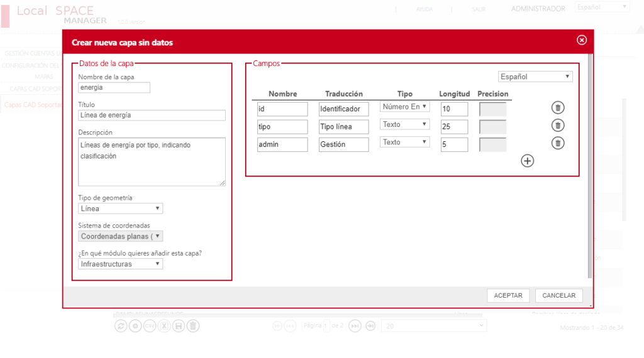Click the CSV export icon
644x358 pixels.
coord(150,326)
